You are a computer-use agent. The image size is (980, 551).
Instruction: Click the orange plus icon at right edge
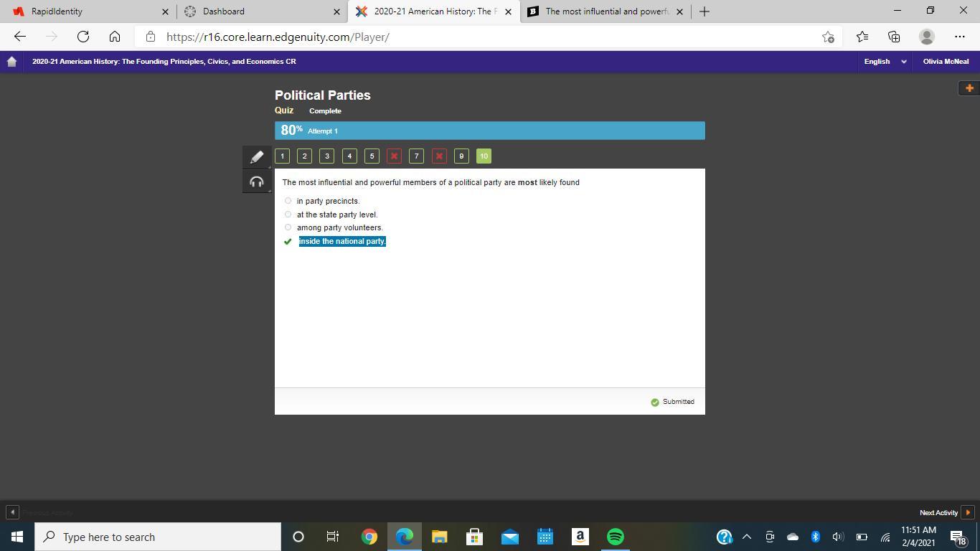(x=969, y=88)
